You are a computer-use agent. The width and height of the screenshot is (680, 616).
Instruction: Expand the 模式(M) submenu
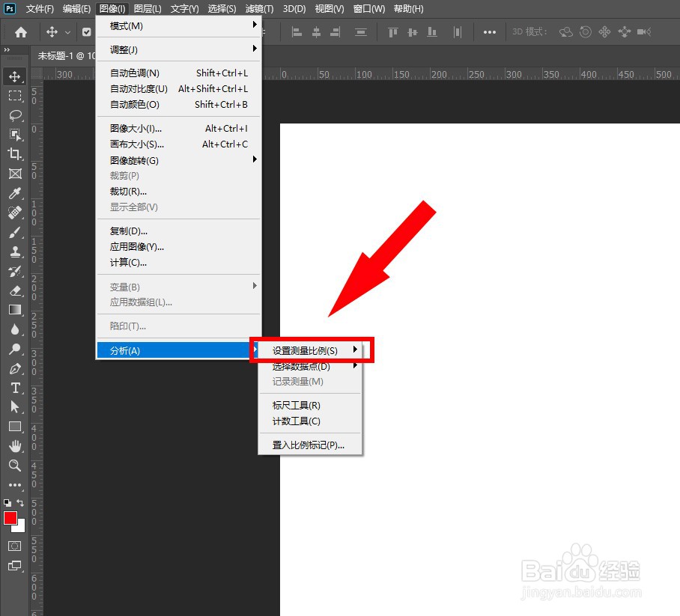(179, 25)
